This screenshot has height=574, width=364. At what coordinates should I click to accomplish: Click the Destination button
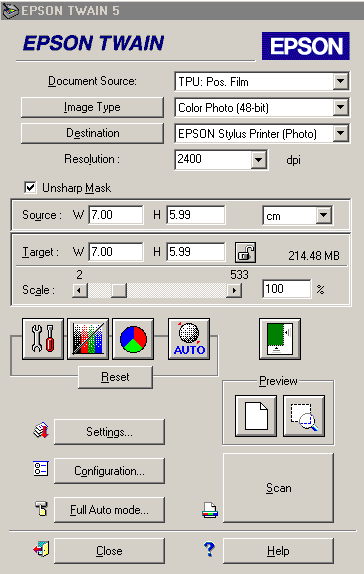tap(92, 133)
